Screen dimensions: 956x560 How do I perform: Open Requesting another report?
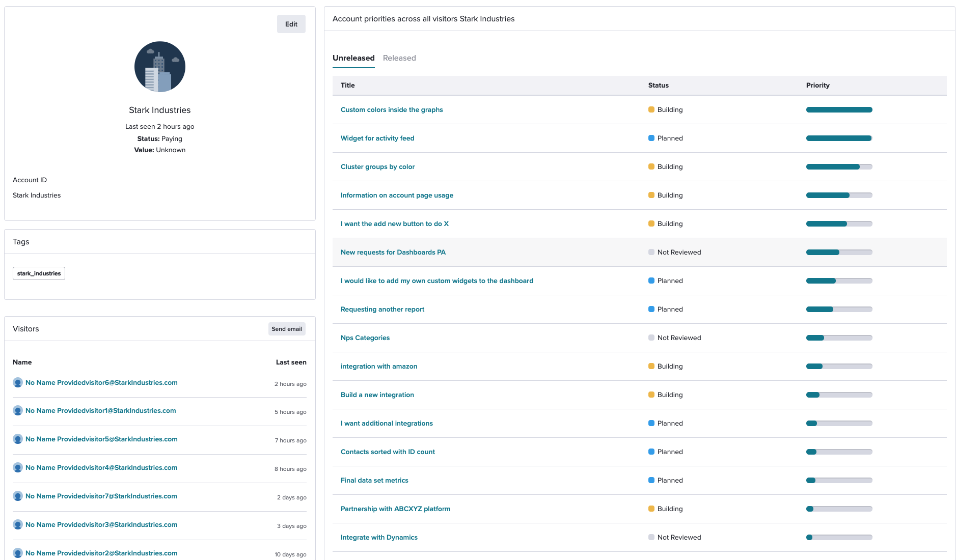click(x=383, y=309)
